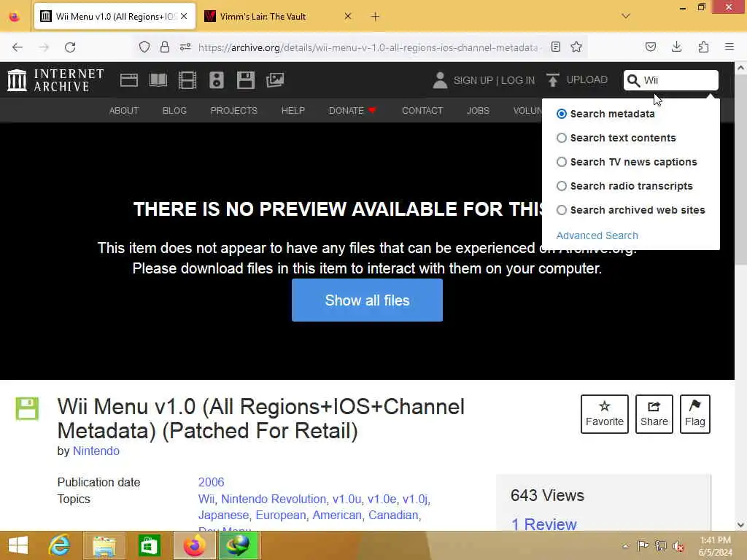Open Internet Explorer from taskbar

pos(59,545)
